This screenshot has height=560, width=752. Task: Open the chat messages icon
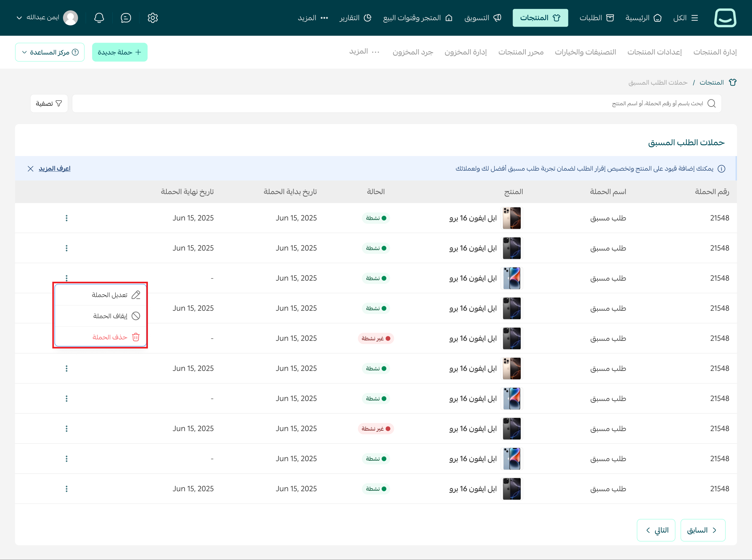[x=126, y=18]
